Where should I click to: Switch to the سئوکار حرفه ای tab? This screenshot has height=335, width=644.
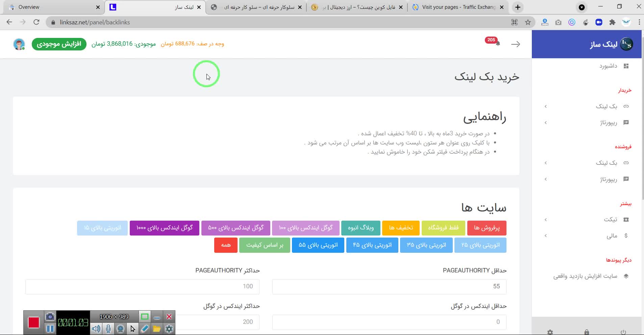click(256, 7)
